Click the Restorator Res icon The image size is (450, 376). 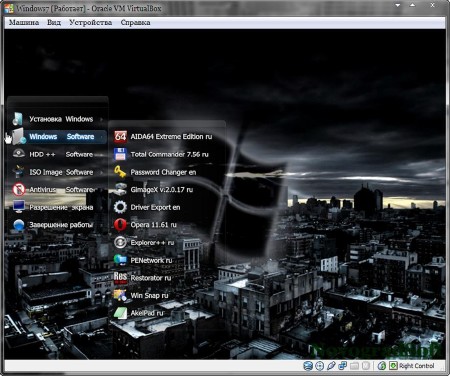point(120,278)
